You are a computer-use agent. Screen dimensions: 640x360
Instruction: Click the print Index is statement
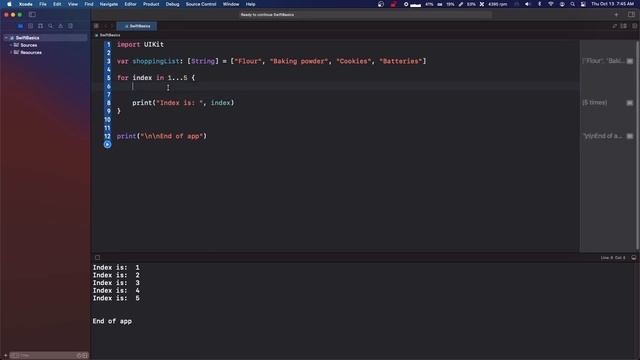coord(183,103)
